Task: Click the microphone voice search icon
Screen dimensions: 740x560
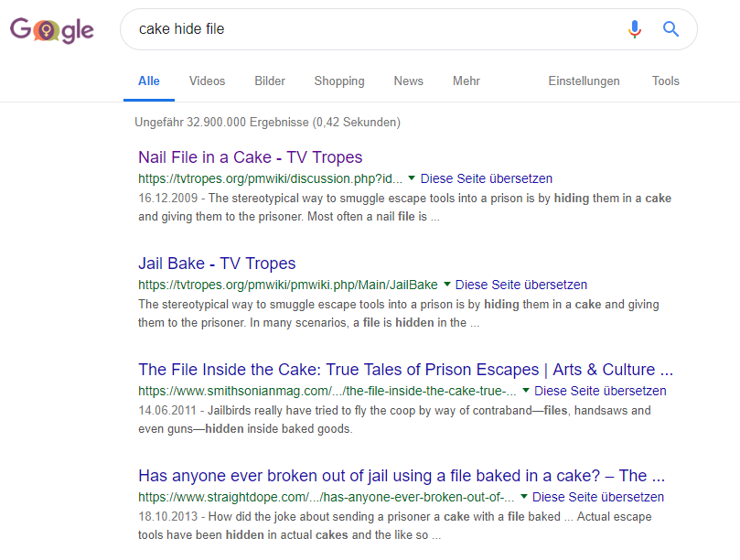Action: click(x=635, y=29)
